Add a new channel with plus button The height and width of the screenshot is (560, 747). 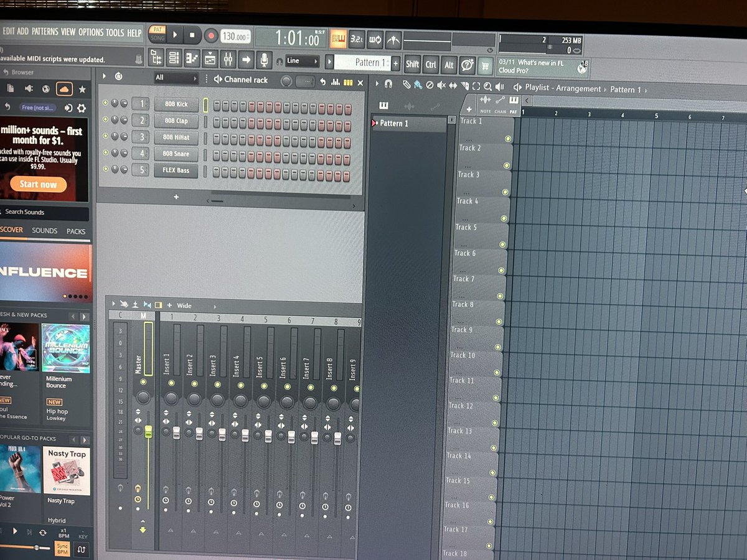point(176,197)
